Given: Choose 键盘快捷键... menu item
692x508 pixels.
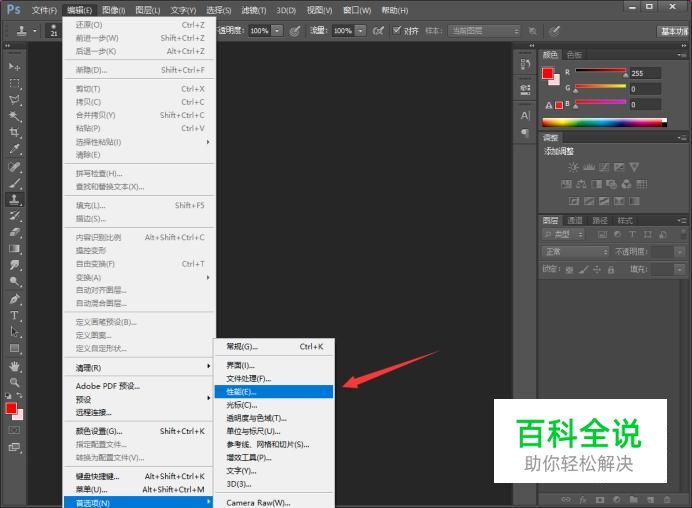Looking at the screenshot, I should (x=139, y=476).
